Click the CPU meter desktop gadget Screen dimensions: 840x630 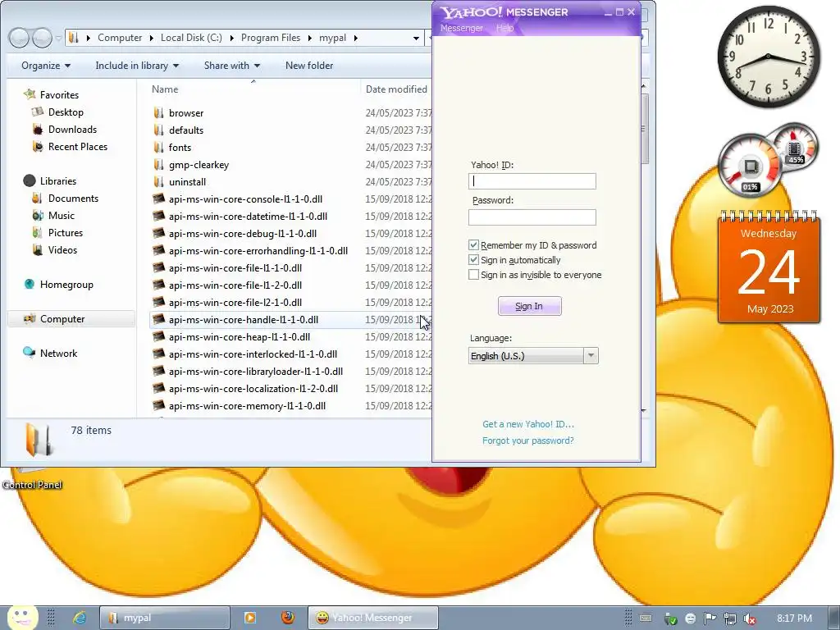(750, 165)
